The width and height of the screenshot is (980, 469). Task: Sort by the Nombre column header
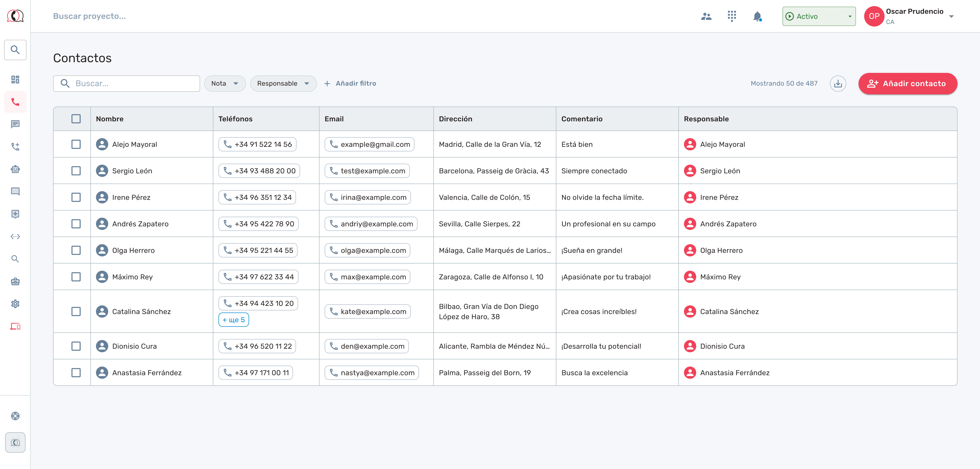[x=110, y=119]
